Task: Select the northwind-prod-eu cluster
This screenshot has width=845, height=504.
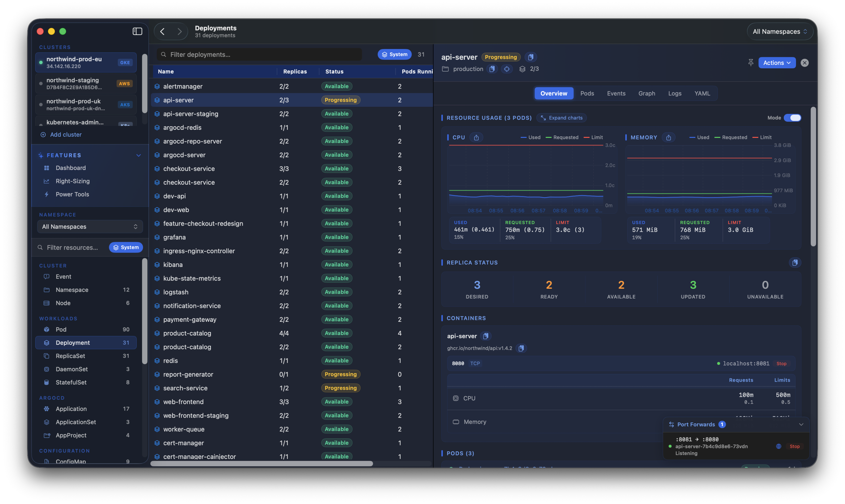Action: [x=86, y=63]
